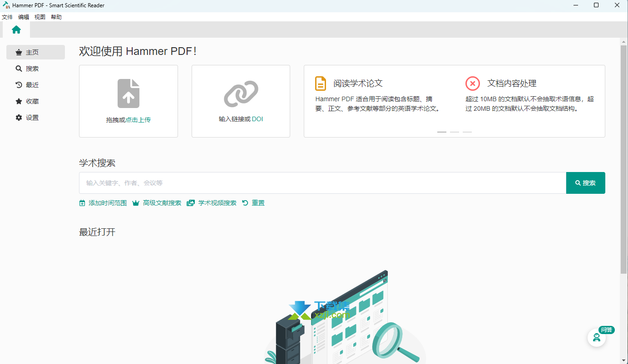This screenshot has height=364, width=628.
Task: Click the Hammer PDF title bar logo
Action: [x=6, y=5]
